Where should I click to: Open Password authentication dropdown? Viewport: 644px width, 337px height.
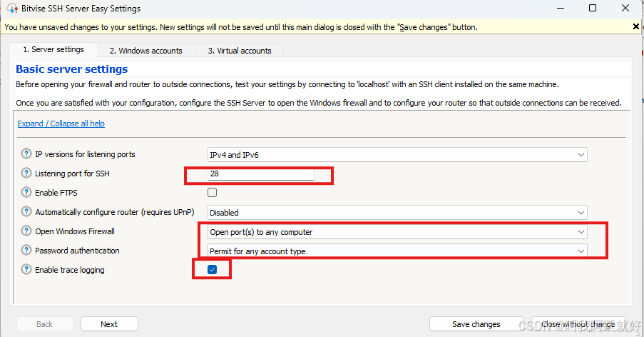pyautogui.click(x=397, y=251)
